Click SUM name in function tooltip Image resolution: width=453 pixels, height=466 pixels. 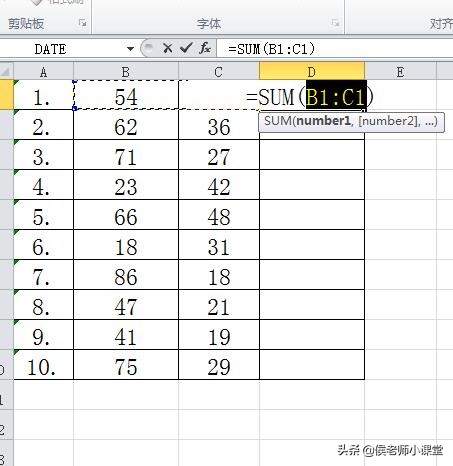[x=278, y=121]
